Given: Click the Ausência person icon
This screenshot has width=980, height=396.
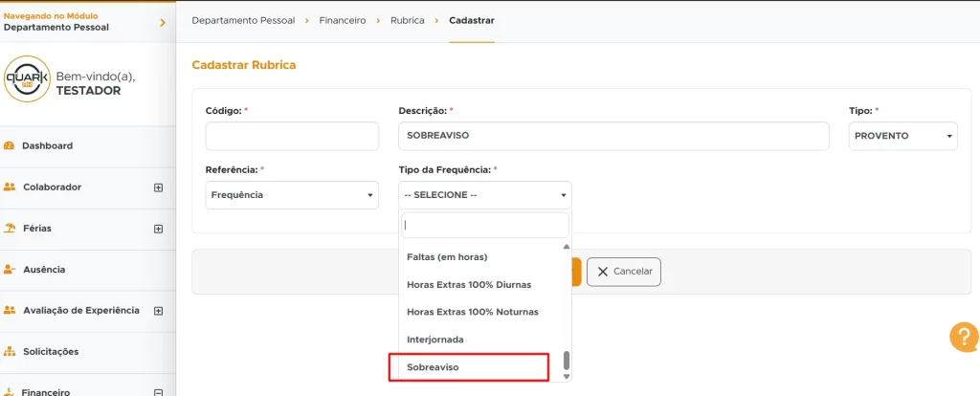Looking at the screenshot, I should pos(10,270).
